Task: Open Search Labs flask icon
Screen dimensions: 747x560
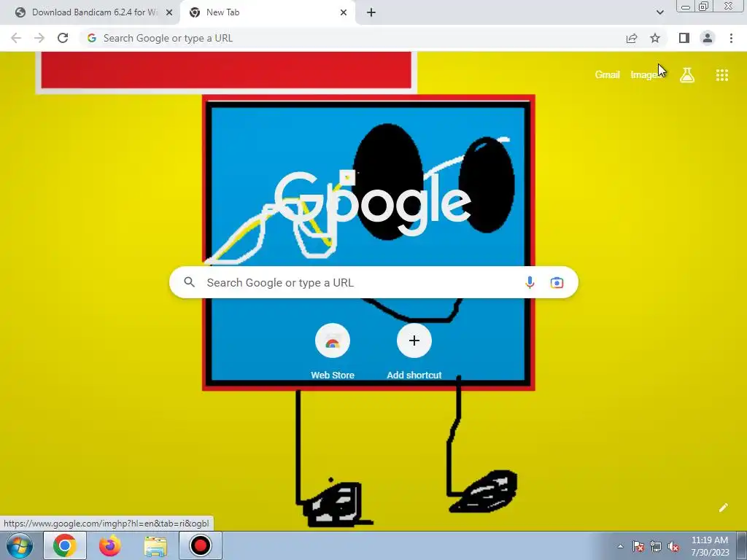Action: tap(687, 75)
